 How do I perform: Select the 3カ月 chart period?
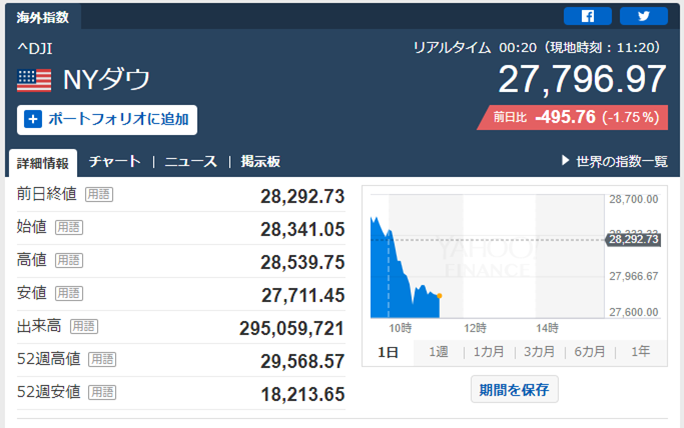539,352
